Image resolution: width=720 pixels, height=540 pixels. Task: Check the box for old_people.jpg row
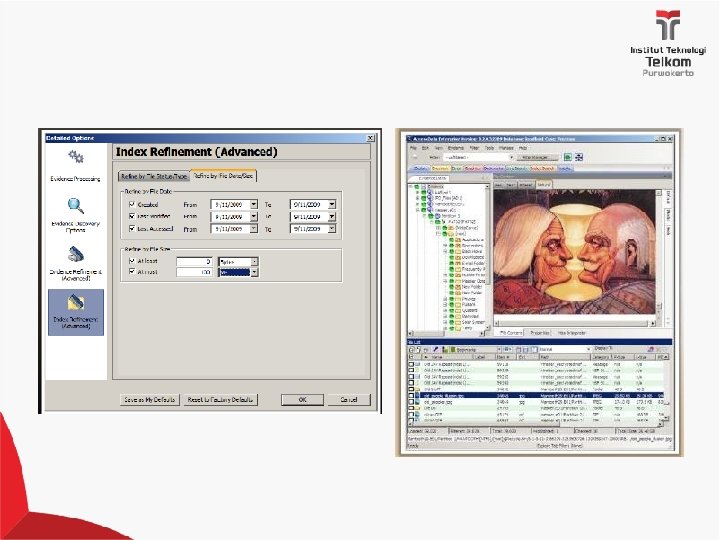tap(411, 402)
